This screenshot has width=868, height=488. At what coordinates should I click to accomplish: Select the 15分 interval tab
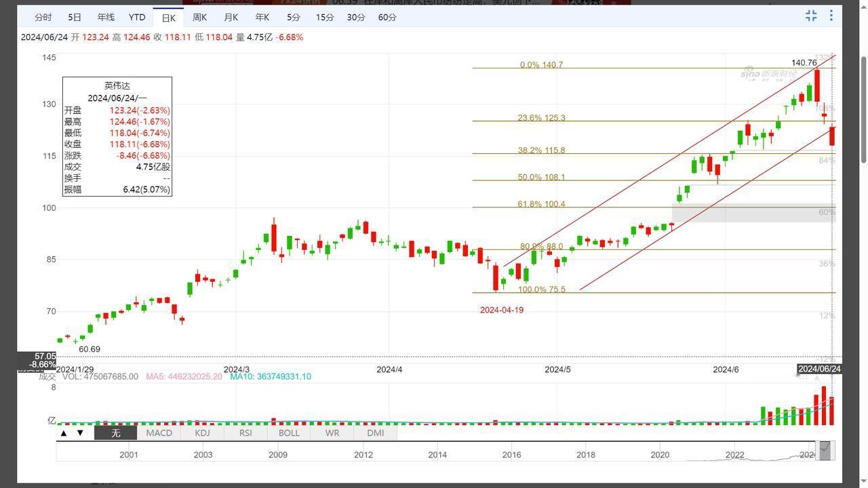325,17
